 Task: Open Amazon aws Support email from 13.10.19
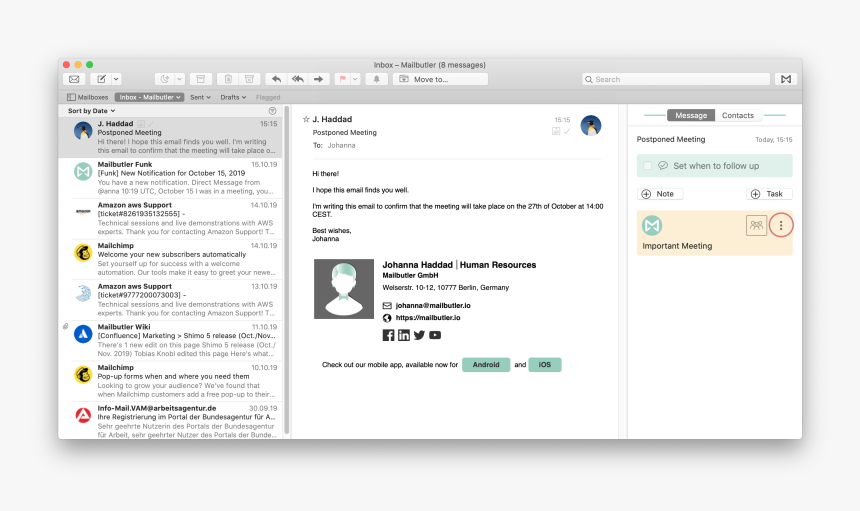171,299
